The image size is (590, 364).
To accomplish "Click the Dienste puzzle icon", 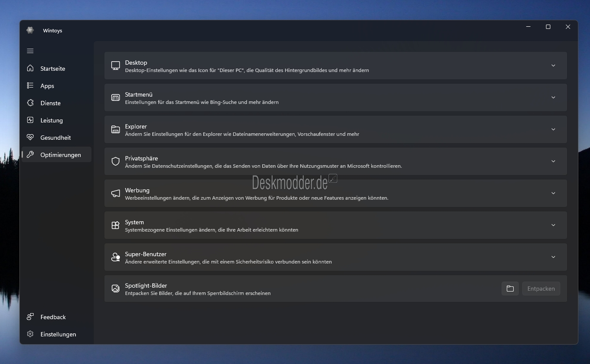I will coord(30,103).
